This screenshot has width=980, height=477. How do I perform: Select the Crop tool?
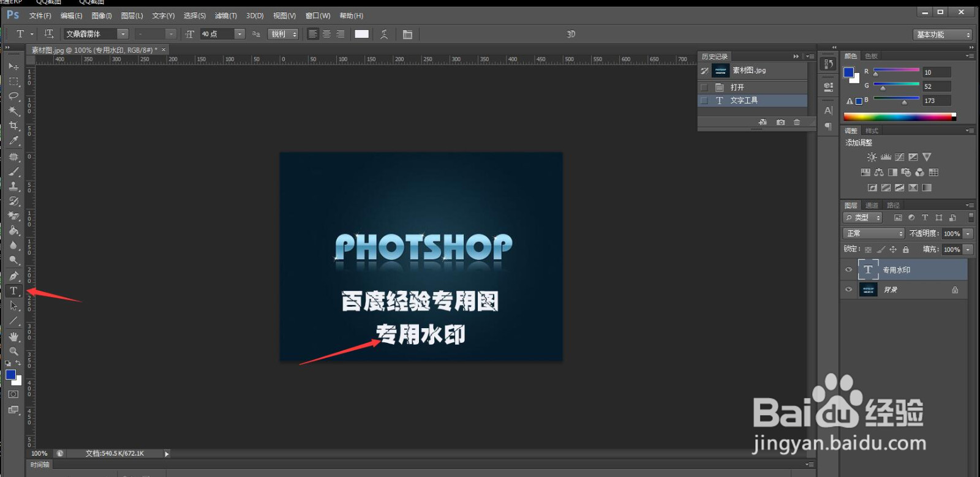point(13,126)
